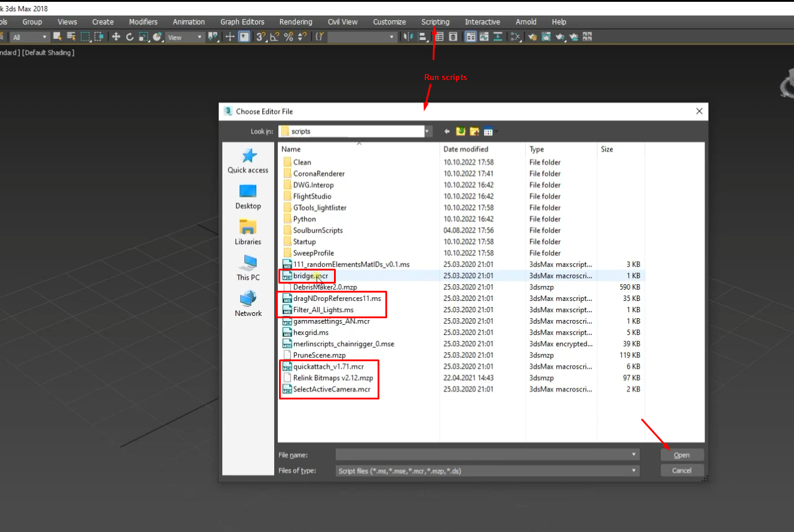Image resolution: width=794 pixels, height=532 pixels.
Task: Go to Network location
Action: [x=248, y=305]
